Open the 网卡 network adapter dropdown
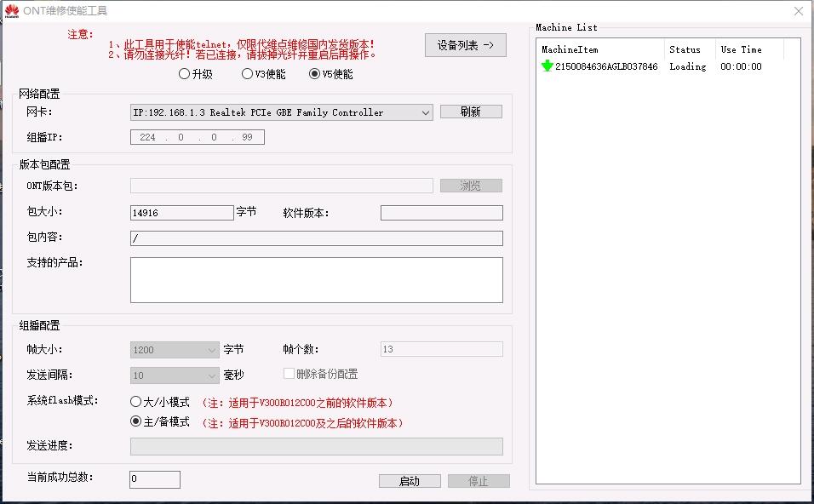814x504 pixels. [281, 112]
